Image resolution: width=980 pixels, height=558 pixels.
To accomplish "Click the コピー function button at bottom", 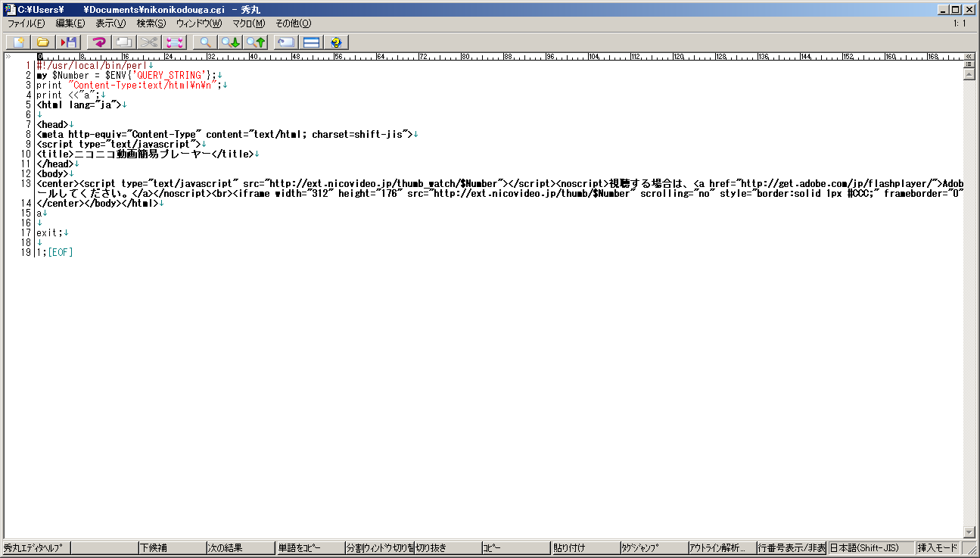I will [515, 548].
